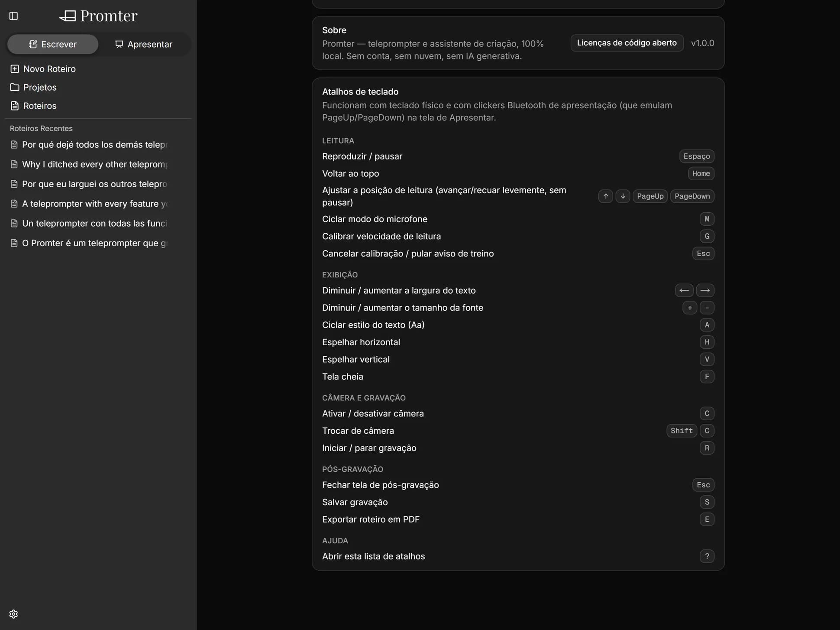This screenshot has width=840, height=630.
Task: Click the PageUp key badge
Action: [x=650, y=196]
